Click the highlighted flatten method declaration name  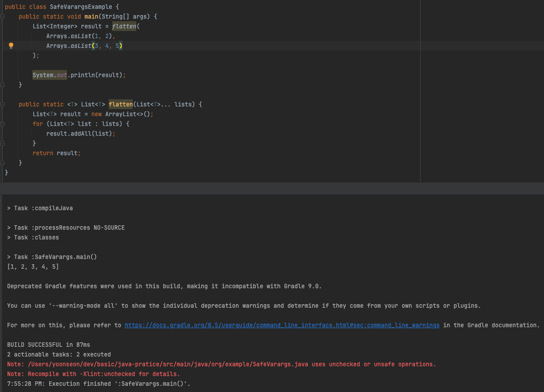tap(121, 104)
